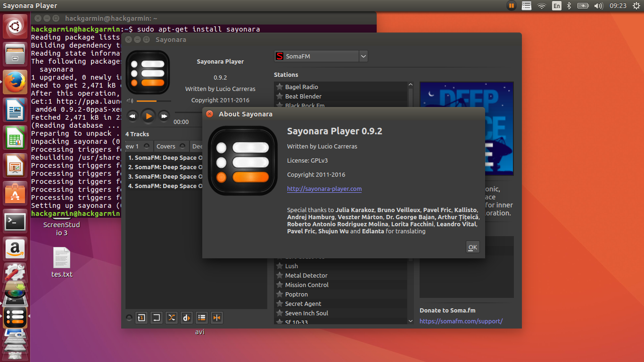Click the stations list scroll-up arrow
The width and height of the screenshot is (644, 362).
click(x=410, y=85)
